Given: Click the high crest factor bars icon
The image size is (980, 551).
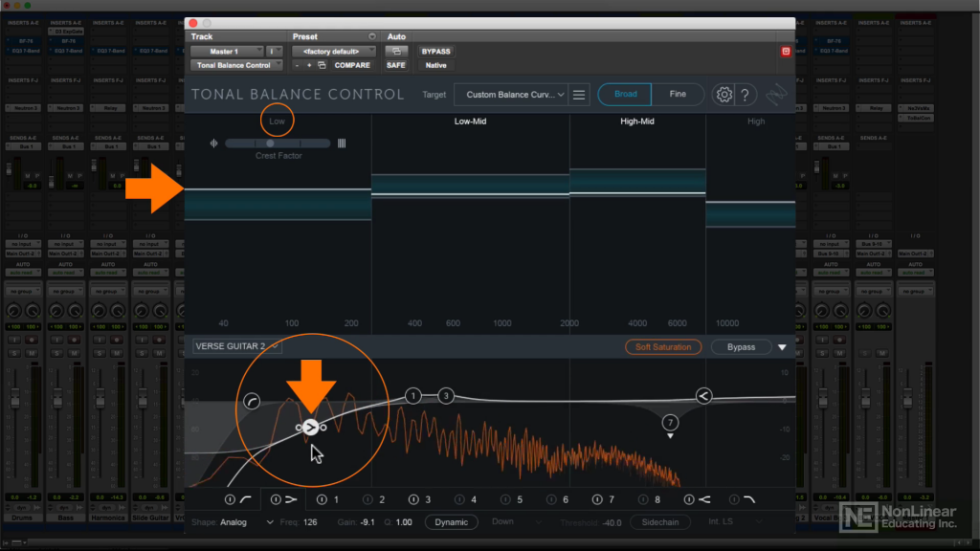Looking at the screenshot, I should pos(342,143).
